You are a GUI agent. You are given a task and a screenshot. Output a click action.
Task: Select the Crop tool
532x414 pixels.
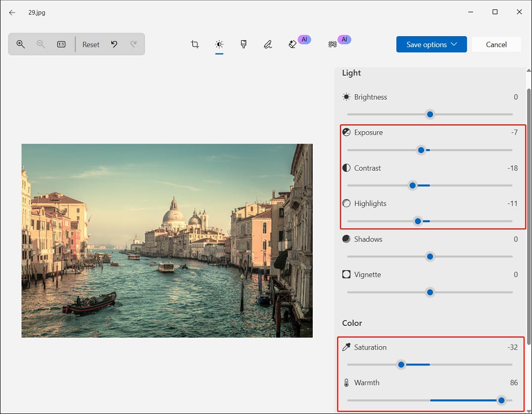coord(195,44)
